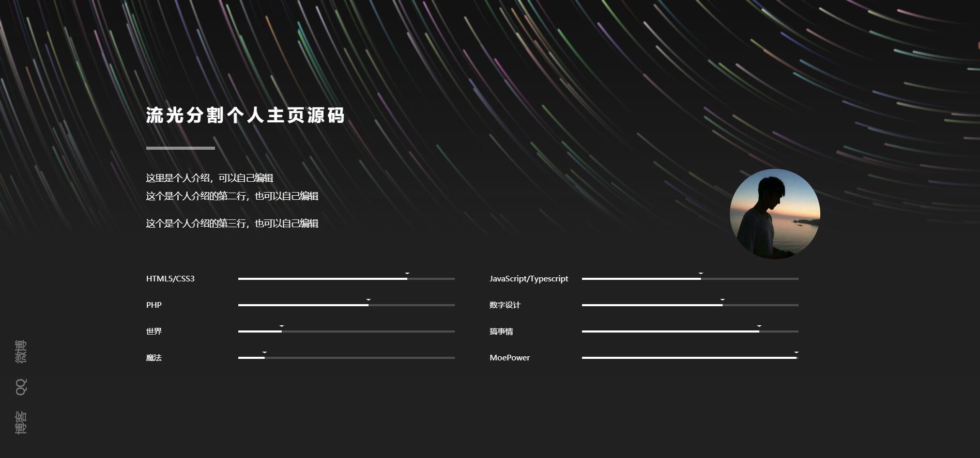Click the 数字设计 skill progress bar
The image size is (980, 458).
click(x=690, y=305)
